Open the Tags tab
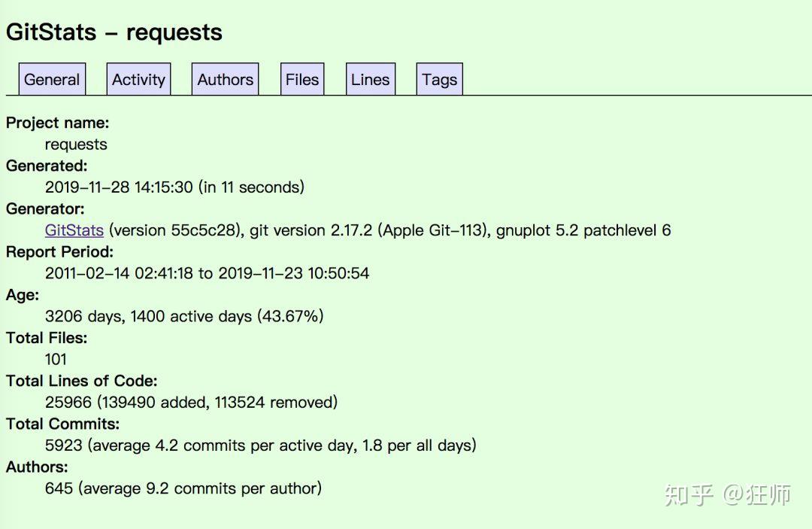The image size is (812, 529). [439, 79]
